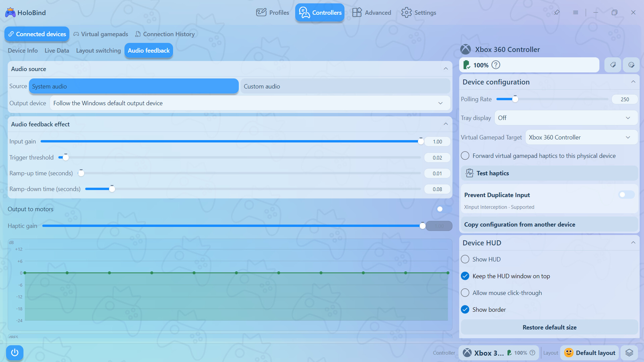Open Virtual Gamepad Target dropdown
Image resolution: width=644 pixels, height=362 pixels.
pos(581,137)
